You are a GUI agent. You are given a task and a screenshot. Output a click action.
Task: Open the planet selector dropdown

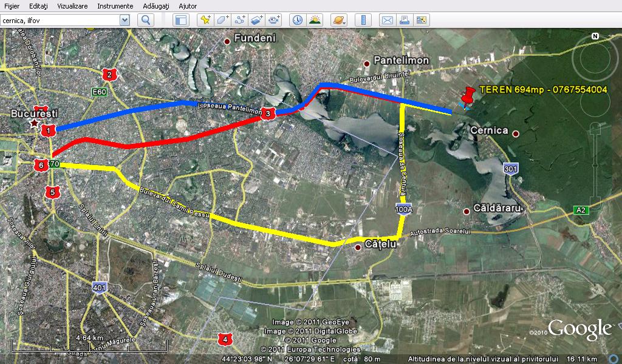tap(338, 20)
